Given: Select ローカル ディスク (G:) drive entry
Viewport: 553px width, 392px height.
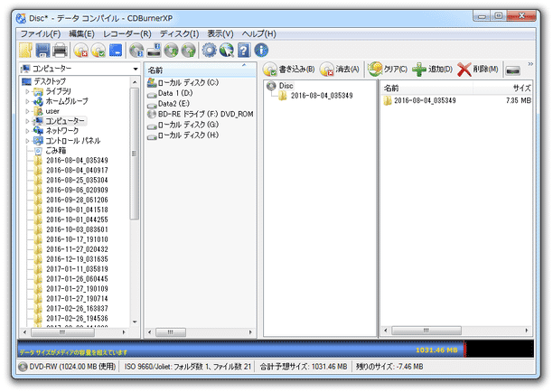Looking at the screenshot, I should 183,126.
